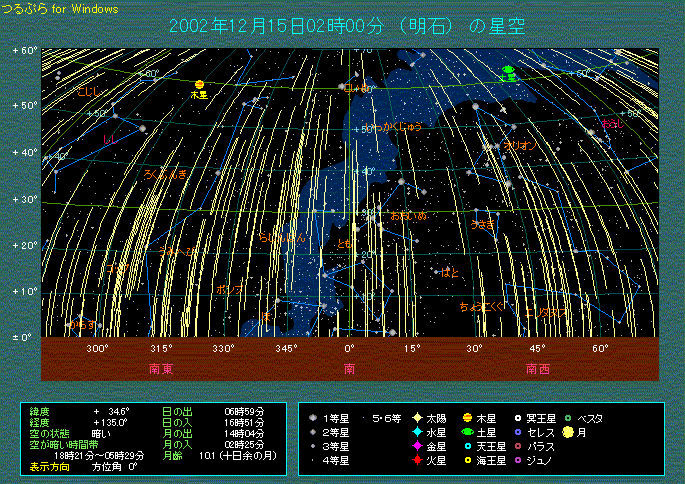The height and width of the screenshot is (484, 685).
Task: Select the Sun (太陽) legend icon
Action: (x=416, y=418)
